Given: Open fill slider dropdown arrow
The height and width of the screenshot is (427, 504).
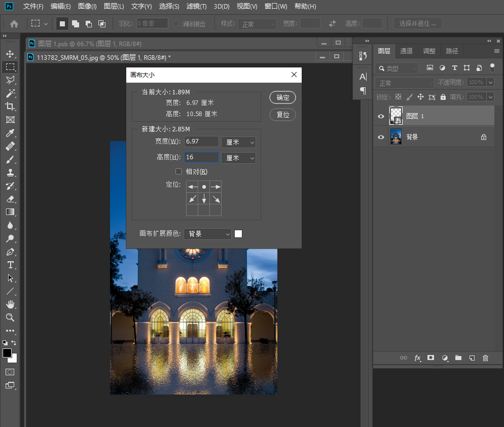Looking at the screenshot, I should point(490,97).
